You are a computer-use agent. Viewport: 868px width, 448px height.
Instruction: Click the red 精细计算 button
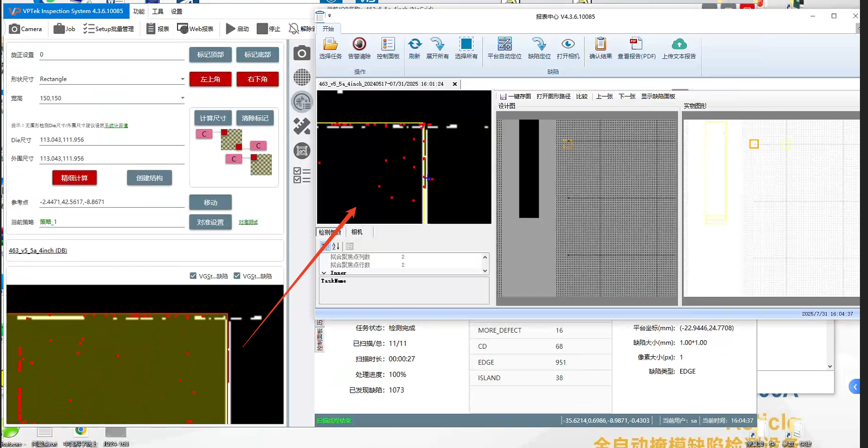click(x=75, y=178)
